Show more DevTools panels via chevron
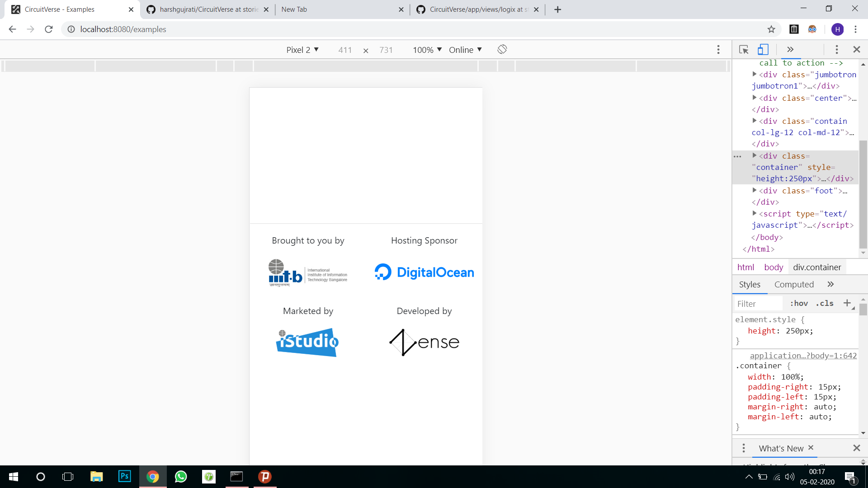This screenshot has width=868, height=488. tap(790, 50)
